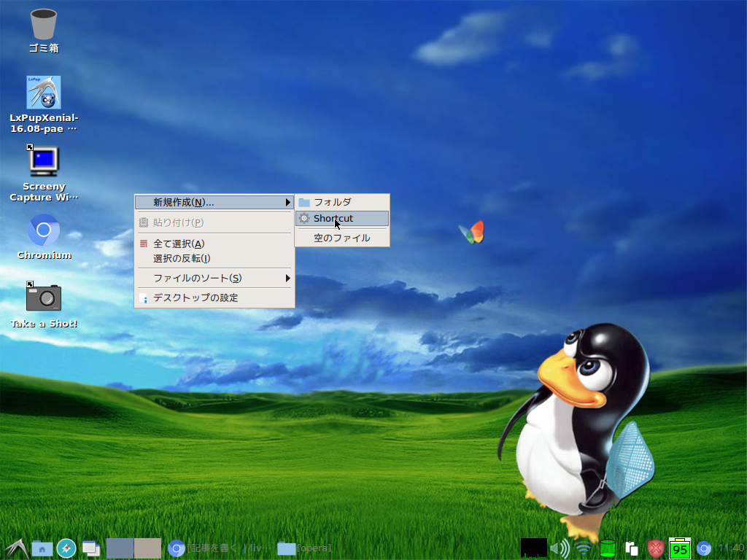Activate the Chromium window in taskbar
Screen dimensions: 747x560
point(220,548)
